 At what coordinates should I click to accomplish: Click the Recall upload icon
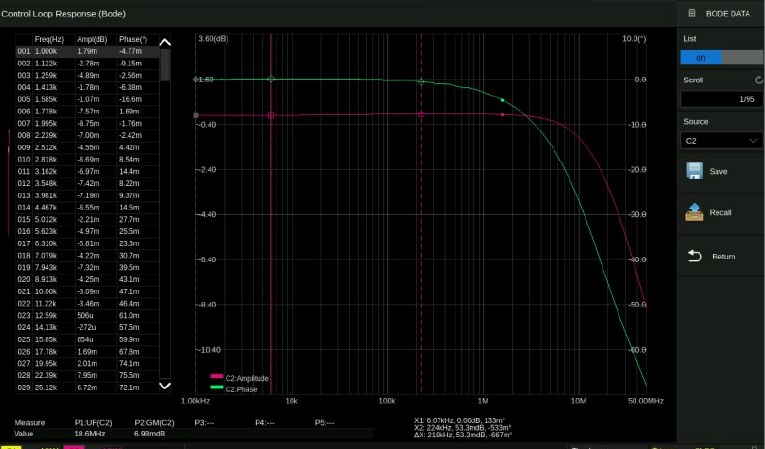pos(694,212)
